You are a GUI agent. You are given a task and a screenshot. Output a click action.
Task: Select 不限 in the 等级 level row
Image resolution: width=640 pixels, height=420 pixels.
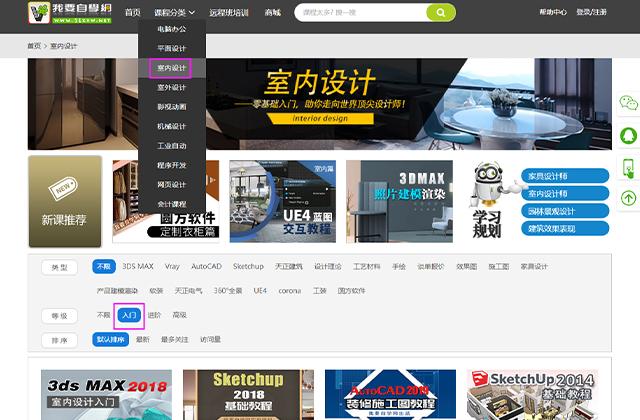[104, 315]
